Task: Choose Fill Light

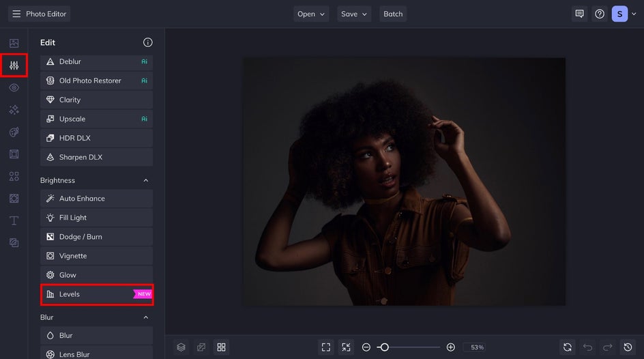Action: [96, 218]
